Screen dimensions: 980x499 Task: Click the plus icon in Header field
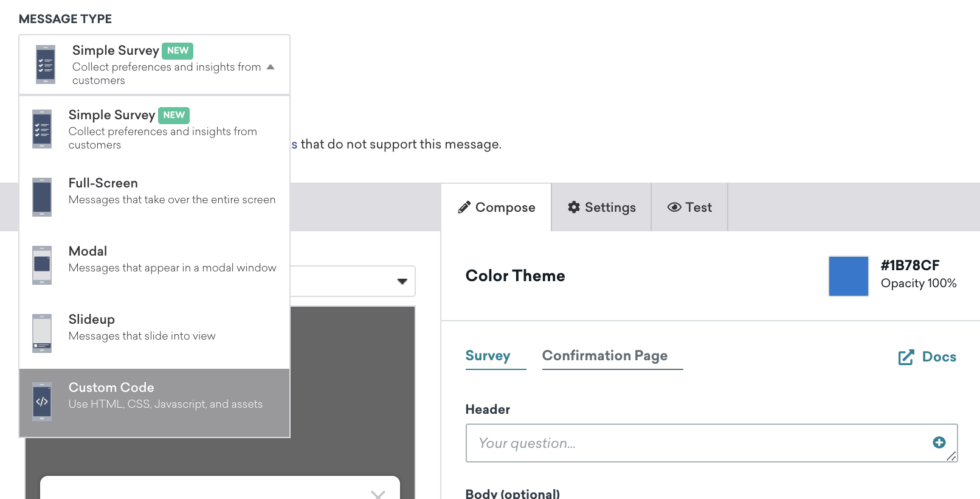point(939,442)
